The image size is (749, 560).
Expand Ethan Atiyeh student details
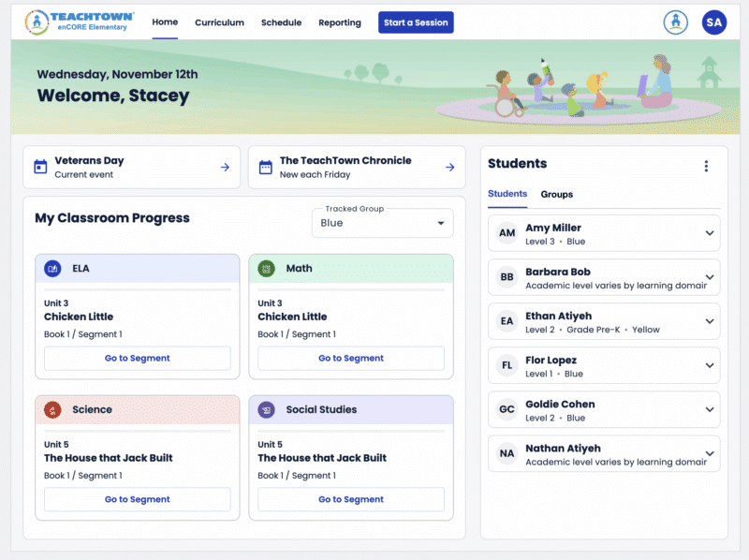coord(710,321)
